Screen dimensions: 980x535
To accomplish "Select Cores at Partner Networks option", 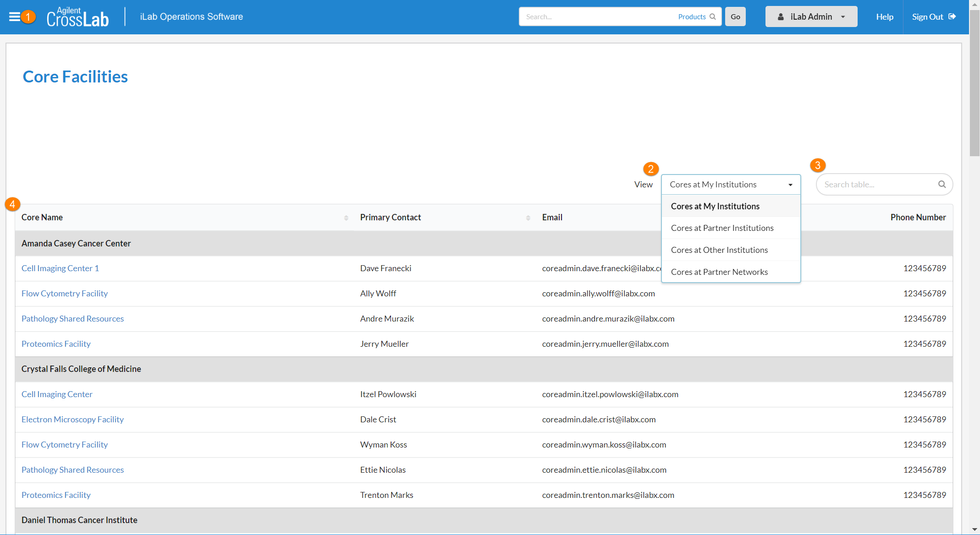I will pyautogui.click(x=719, y=272).
